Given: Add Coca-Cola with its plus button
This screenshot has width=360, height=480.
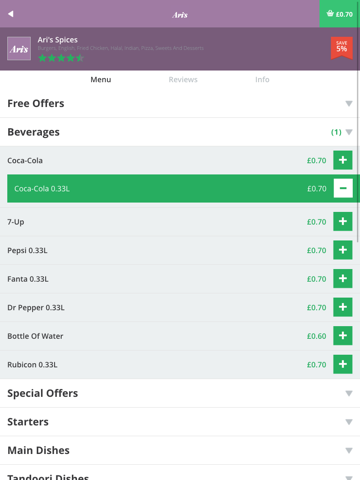Looking at the screenshot, I should click(x=343, y=160).
